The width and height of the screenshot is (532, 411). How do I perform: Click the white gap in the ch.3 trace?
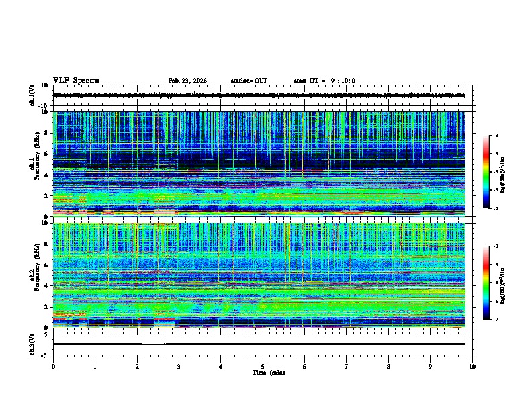[x=153, y=344]
